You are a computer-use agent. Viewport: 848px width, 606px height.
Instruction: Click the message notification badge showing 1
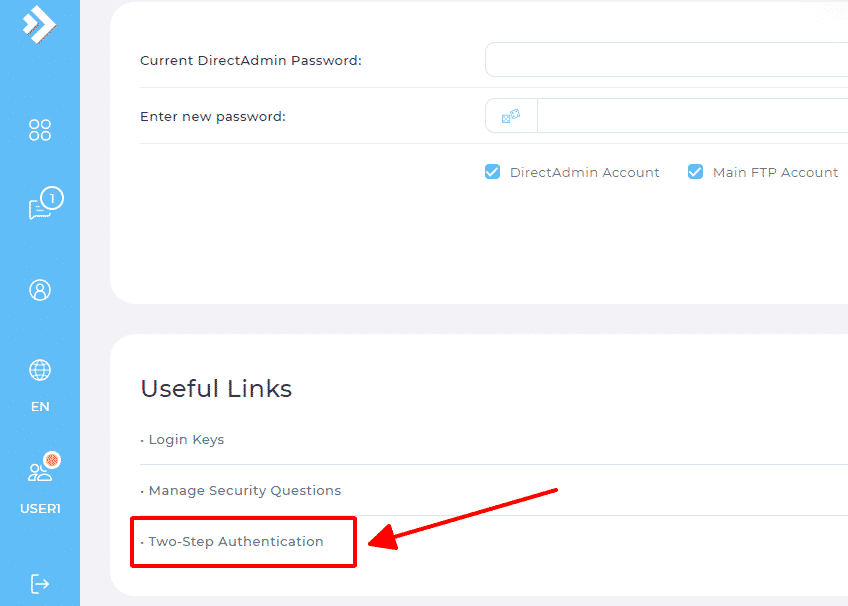[53, 198]
